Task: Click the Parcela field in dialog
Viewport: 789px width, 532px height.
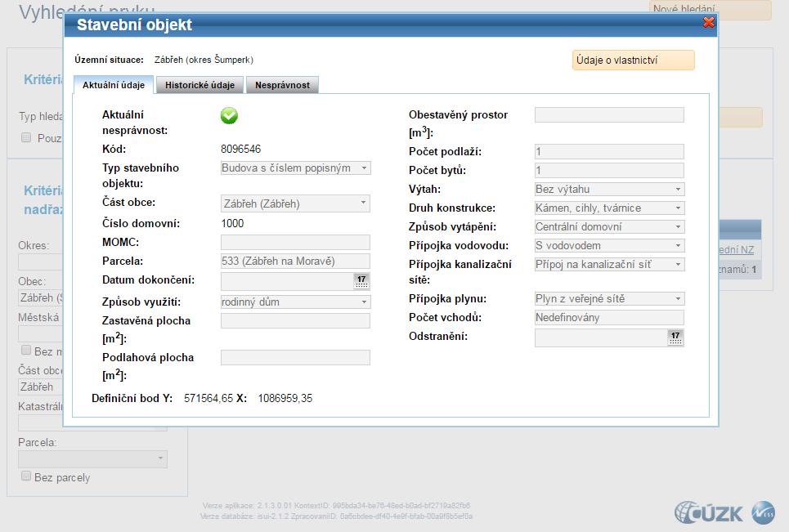Action: [295, 261]
